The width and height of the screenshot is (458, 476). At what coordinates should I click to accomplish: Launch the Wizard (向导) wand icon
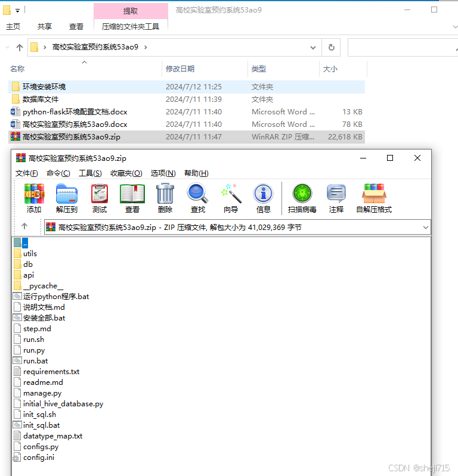tap(231, 194)
